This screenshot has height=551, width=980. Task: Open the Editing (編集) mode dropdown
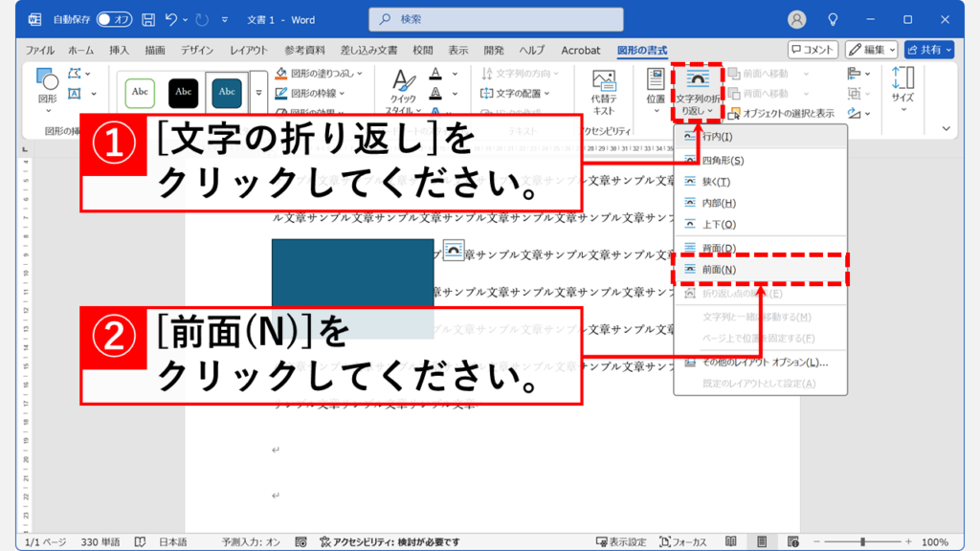pyautogui.click(x=872, y=50)
